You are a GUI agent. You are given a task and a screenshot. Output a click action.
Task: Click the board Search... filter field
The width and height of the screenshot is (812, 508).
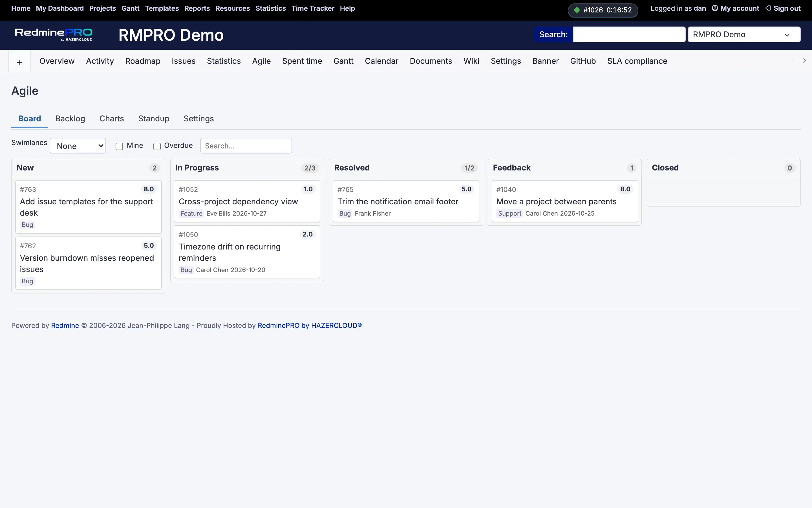pyautogui.click(x=246, y=146)
